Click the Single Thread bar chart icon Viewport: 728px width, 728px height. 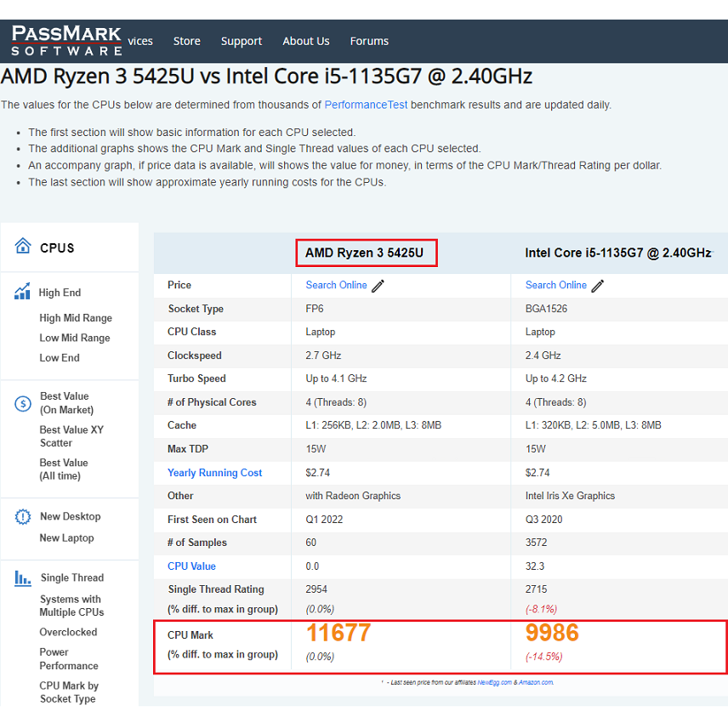click(x=23, y=578)
